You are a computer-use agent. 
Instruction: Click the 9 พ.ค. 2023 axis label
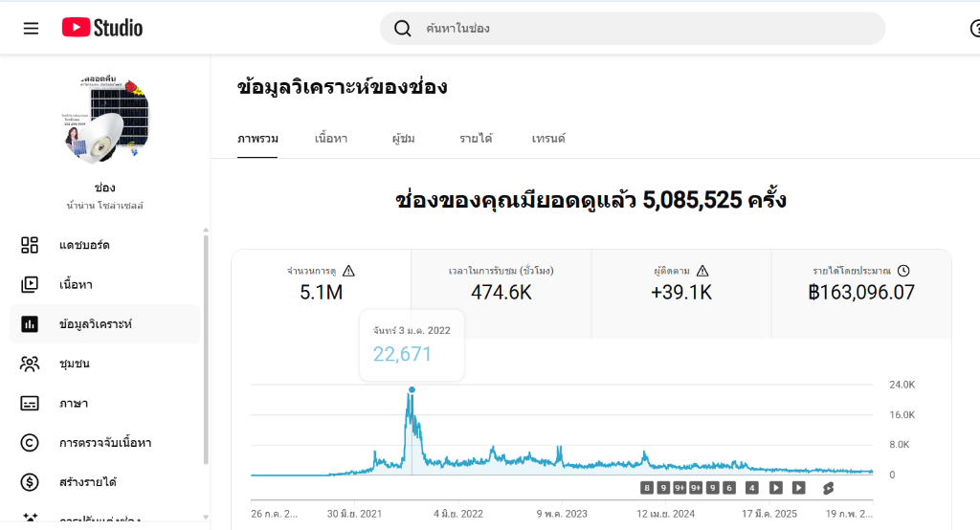tap(562, 514)
